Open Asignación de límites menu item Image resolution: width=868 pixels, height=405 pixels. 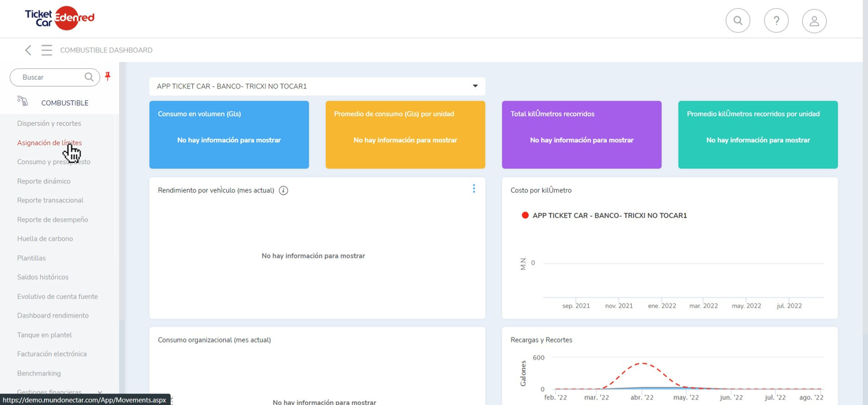[50, 142]
